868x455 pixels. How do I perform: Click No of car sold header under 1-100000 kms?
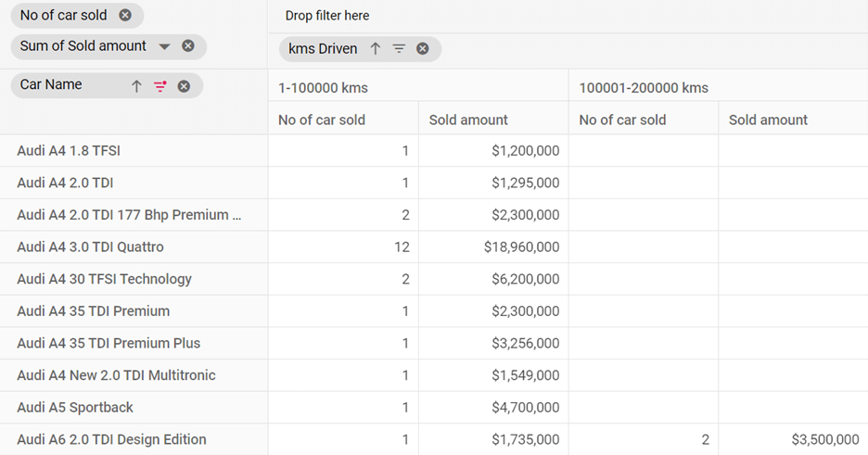click(343, 120)
